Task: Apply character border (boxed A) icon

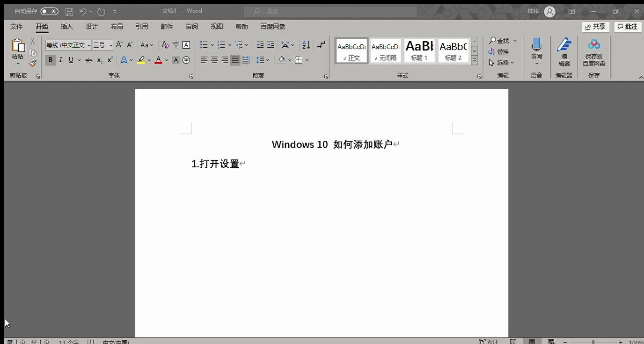Action: (x=186, y=45)
